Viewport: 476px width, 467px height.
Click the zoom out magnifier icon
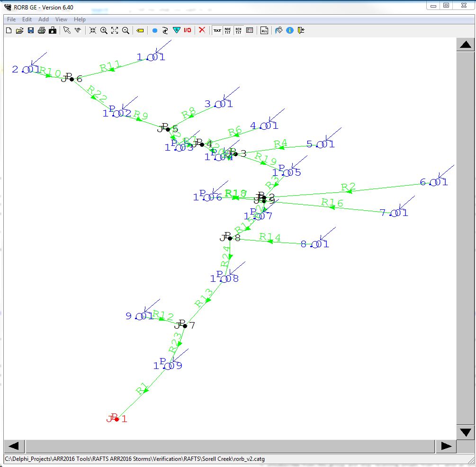pos(126,30)
